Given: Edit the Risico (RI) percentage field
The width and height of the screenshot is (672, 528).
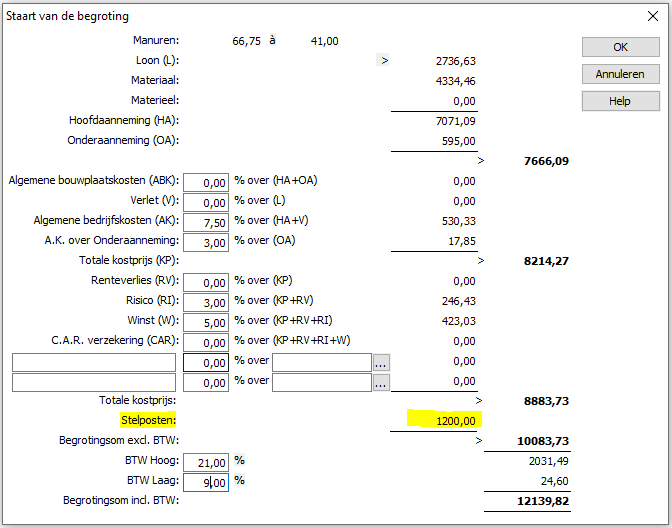Looking at the screenshot, I should 206,303.
